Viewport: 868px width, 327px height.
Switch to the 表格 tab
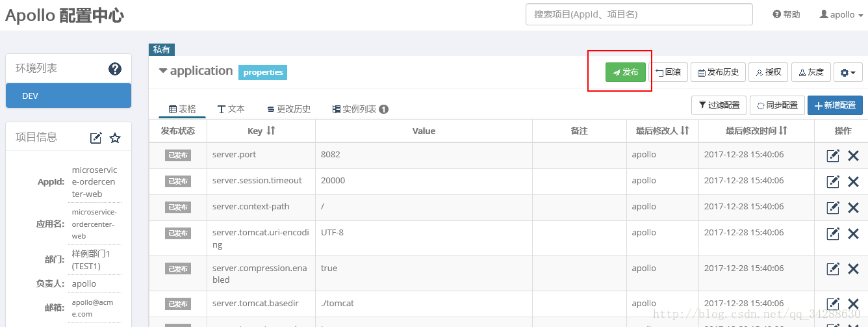pos(182,109)
